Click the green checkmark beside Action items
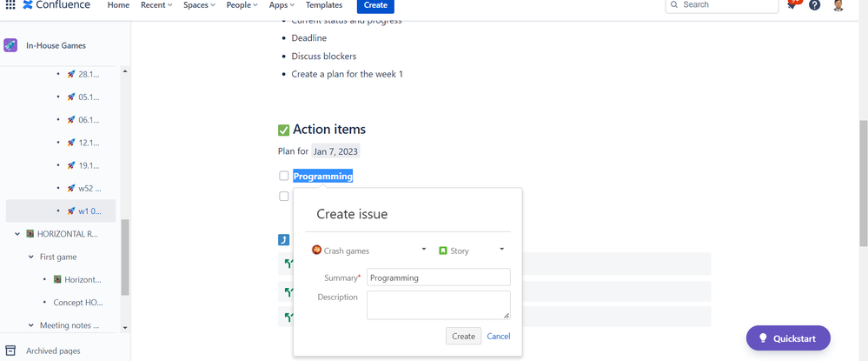 coord(283,130)
